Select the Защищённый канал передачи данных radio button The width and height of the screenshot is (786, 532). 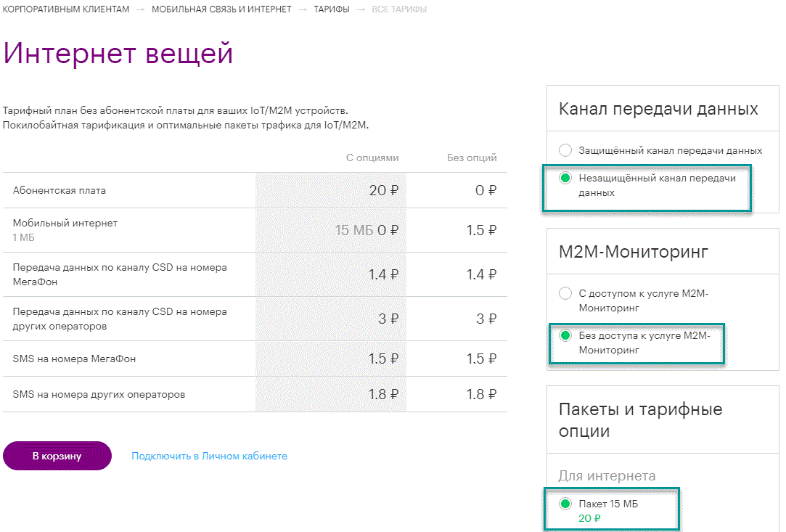(x=565, y=150)
